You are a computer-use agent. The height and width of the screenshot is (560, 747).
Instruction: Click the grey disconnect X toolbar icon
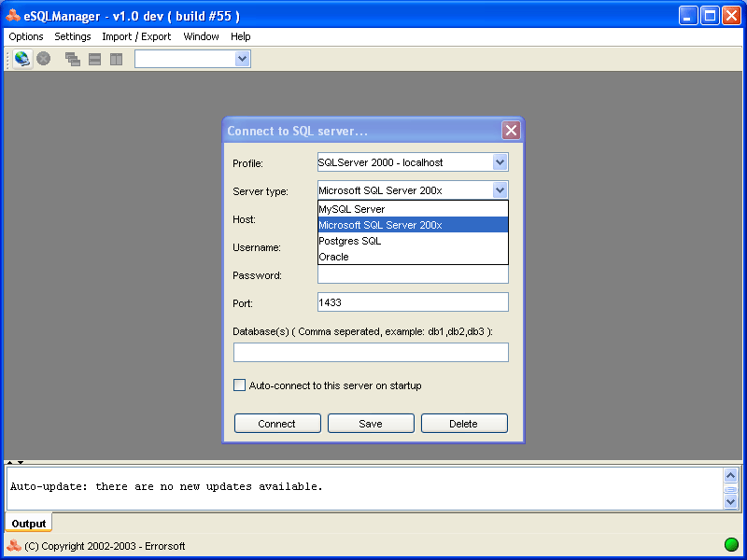(x=43, y=59)
